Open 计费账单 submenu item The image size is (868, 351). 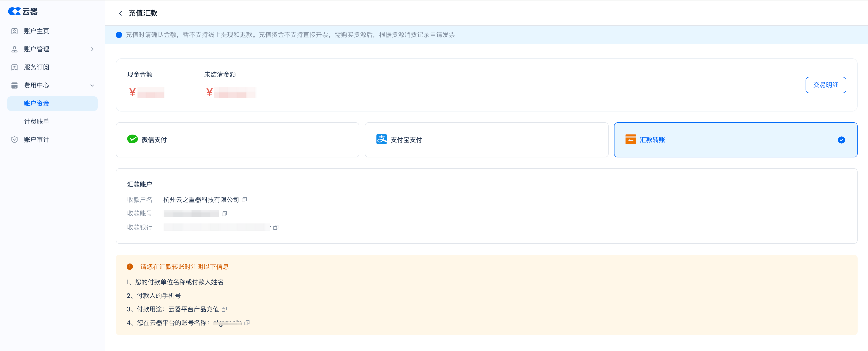click(x=36, y=122)
